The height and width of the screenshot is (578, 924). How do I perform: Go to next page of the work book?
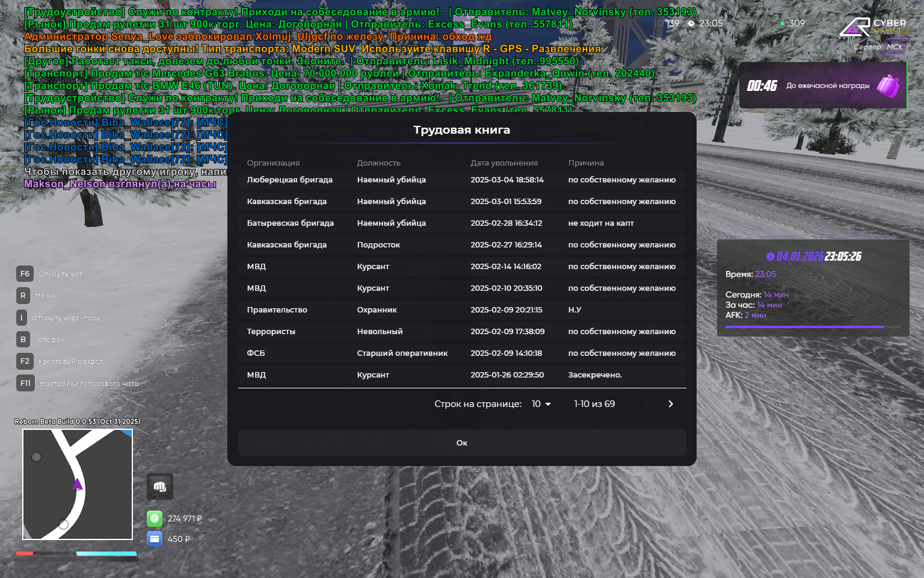tap(671, 404)
